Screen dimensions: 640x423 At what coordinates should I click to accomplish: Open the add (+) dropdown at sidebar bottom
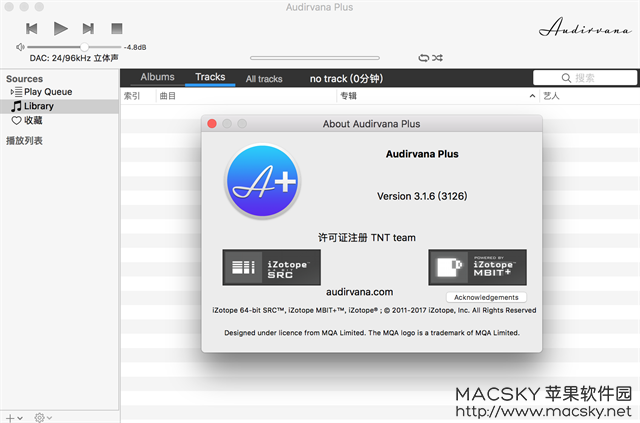(14, 418)
